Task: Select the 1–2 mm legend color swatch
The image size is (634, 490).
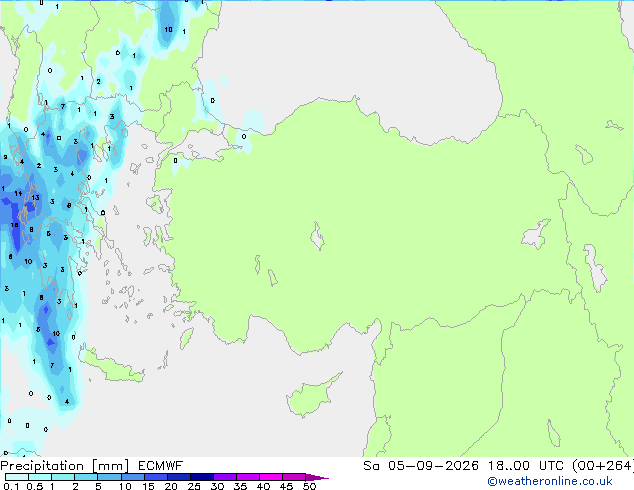Action: pos(63,477)
